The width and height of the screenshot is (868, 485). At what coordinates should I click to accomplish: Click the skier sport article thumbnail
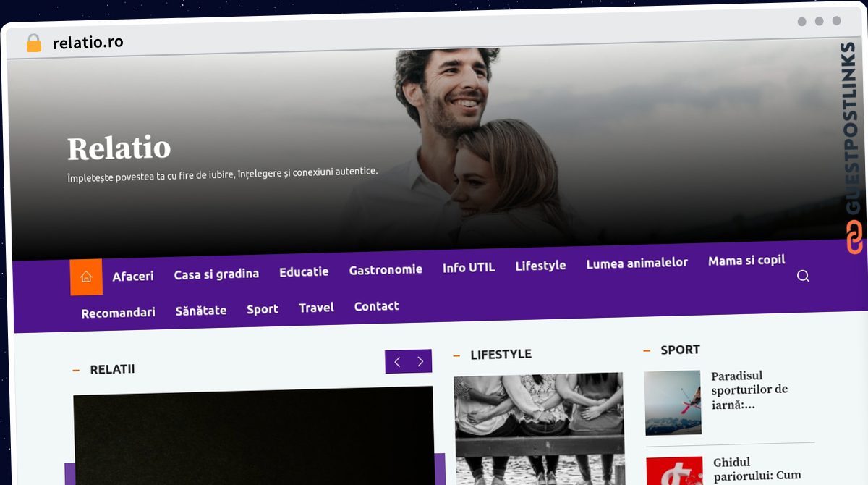point(673,402)
